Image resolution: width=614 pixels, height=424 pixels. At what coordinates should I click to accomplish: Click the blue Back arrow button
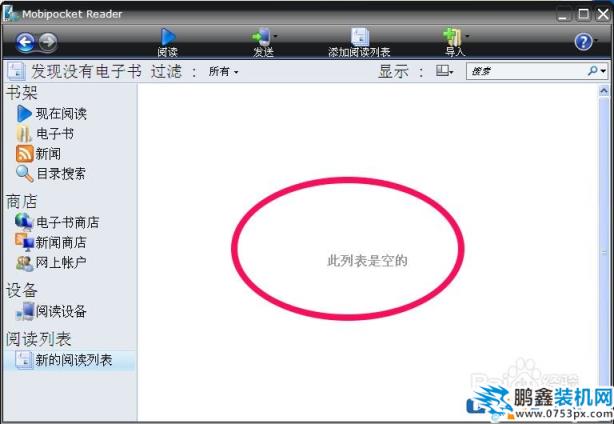(x=25, y=42)
